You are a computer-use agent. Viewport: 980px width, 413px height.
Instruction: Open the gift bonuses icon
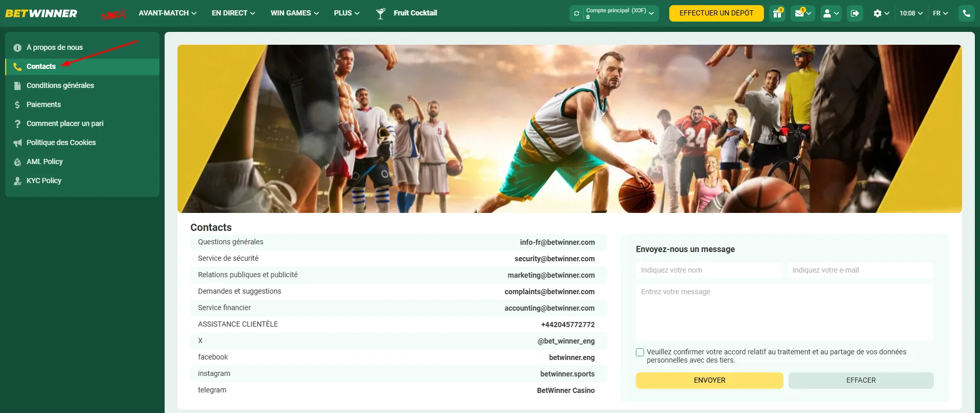pyautogui.click(x=777, y=13)
